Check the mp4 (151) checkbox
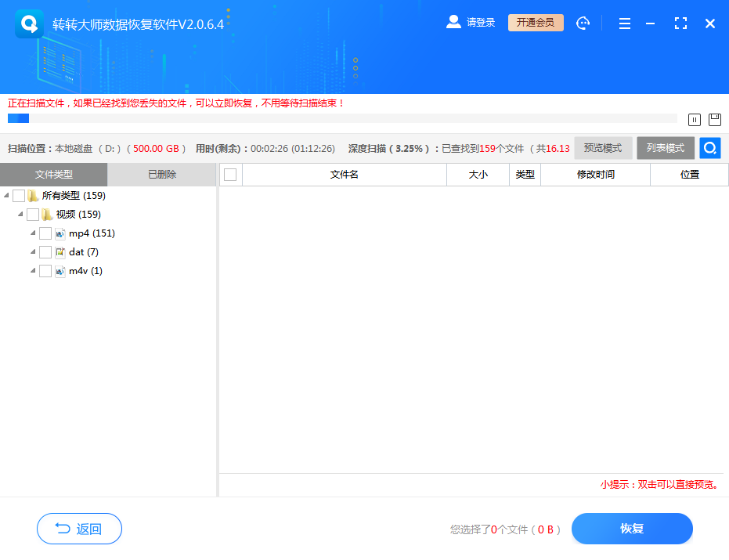Image resolution: width=729 pixels, height=560 pixels. (x=45, y=233)
